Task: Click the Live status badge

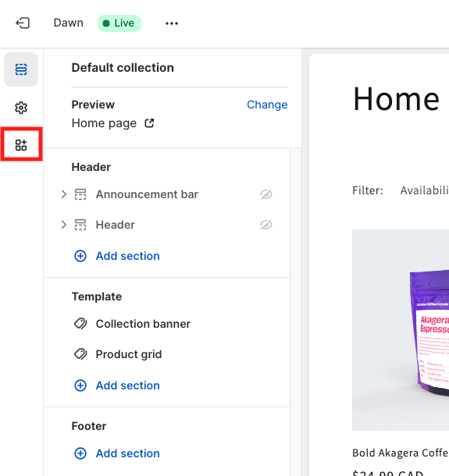Action: [x=119, y=23]
